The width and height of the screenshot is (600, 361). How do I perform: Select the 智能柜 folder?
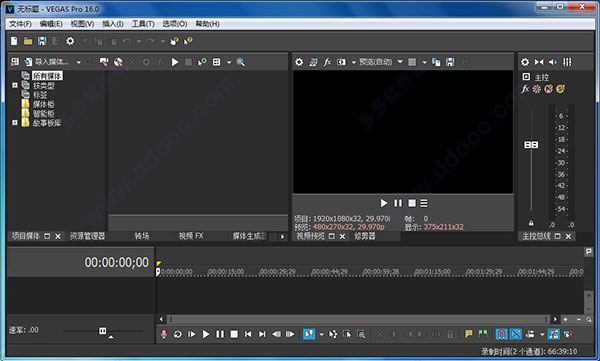[x=43, y=114]
